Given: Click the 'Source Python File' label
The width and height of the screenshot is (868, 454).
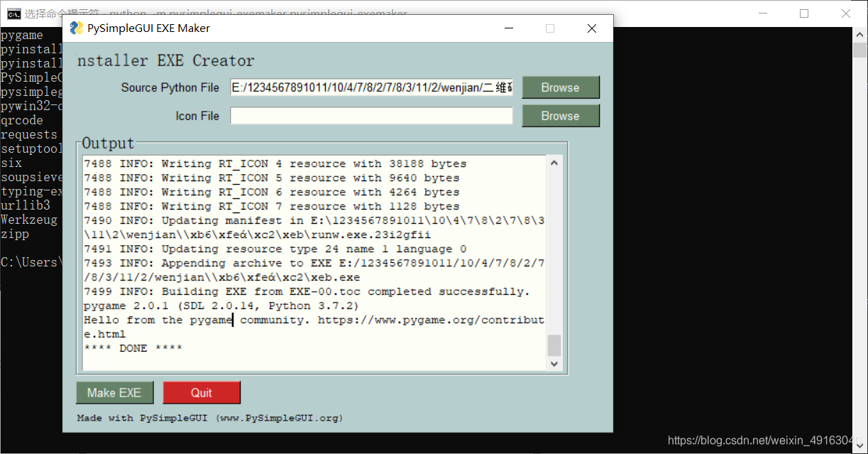Looking at the screenshot, I should [170, 87].
